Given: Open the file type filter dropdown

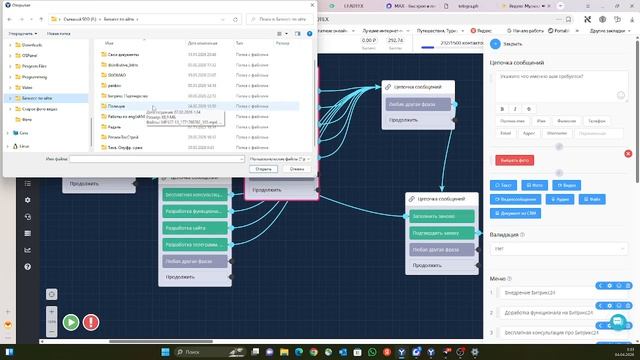Looking at the screenshot, I should [280, 159].
